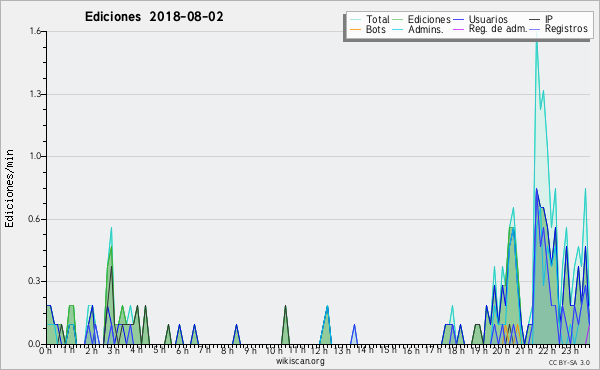Click the 0.3 y-axis value
The height and width of the screenshot is (370, 600).
point(35,281)
